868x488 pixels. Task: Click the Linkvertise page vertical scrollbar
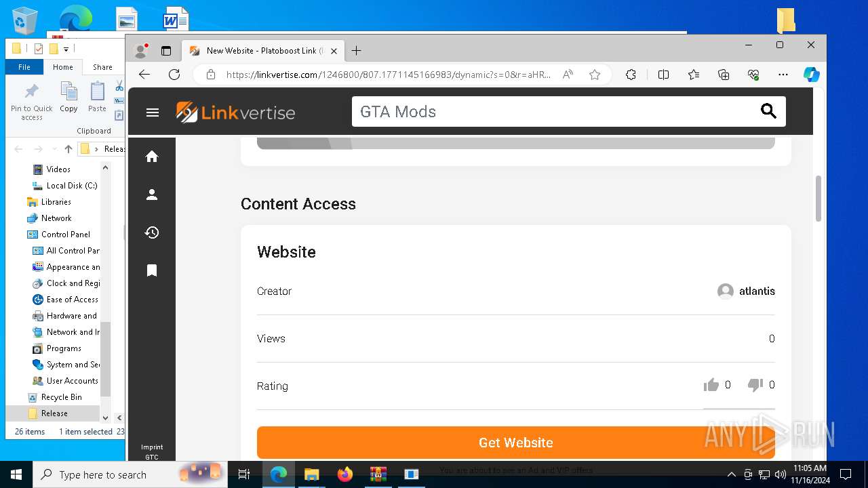(818, 198)
